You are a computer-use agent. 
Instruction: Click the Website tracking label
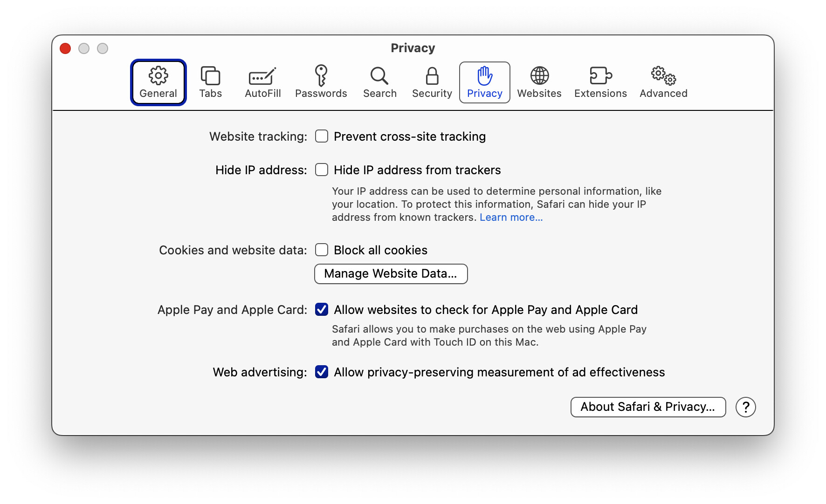[258, 136]
